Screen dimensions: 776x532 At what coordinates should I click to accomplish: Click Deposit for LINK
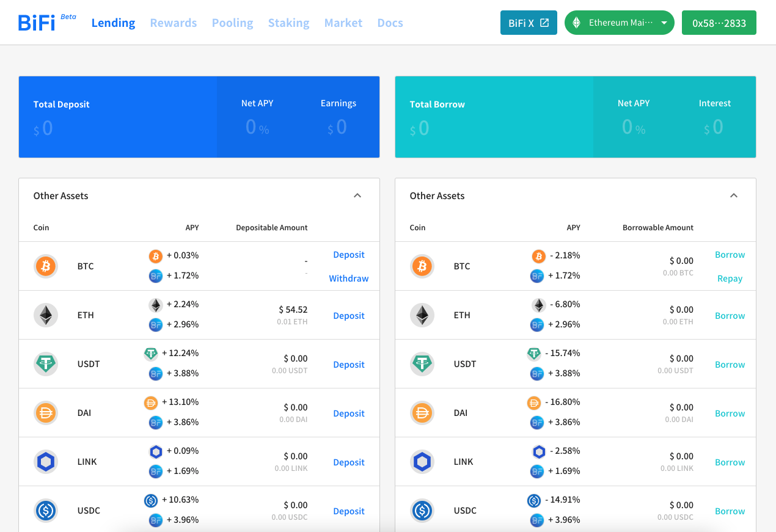(349, 462)
